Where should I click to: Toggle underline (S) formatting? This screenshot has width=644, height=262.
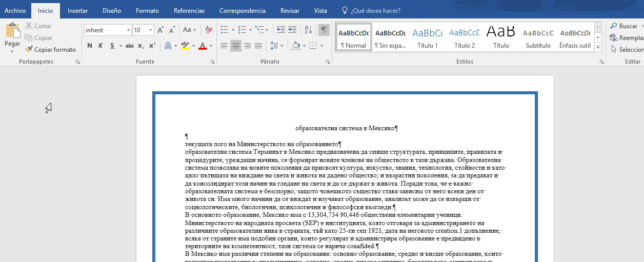(x=112, y=46)
